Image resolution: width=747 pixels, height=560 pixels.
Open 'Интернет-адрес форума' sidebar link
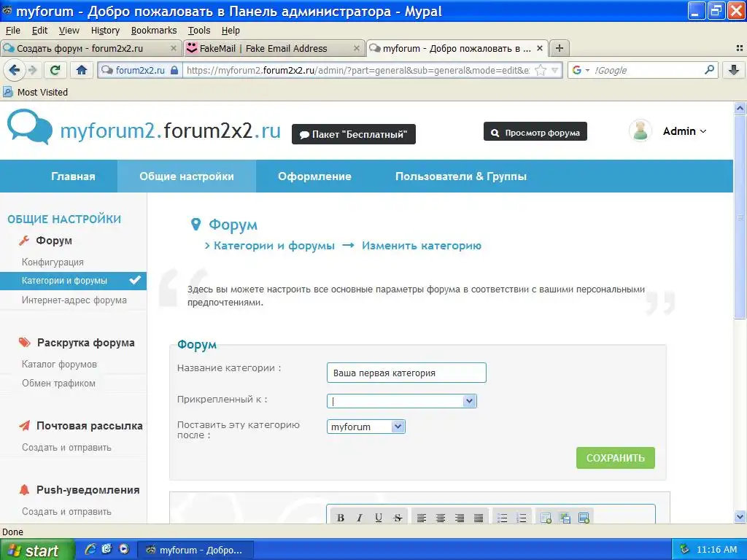pyautogui.click(x=74, y=300)
